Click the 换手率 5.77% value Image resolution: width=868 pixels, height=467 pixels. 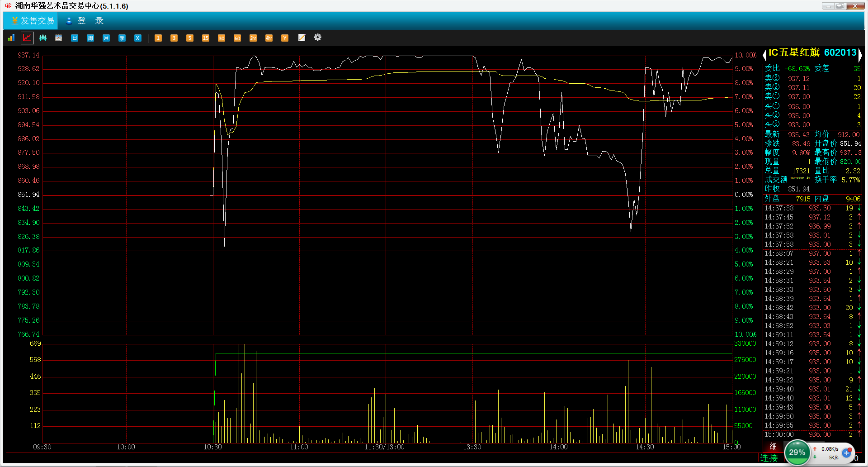coord(851,180)
